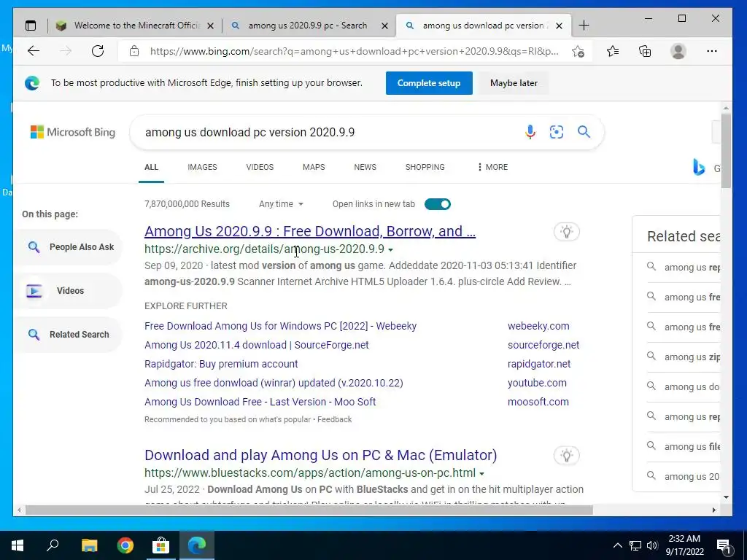Screen dimensions: 747x560
Task: Open Among us free donwload winrar link
Action: pyautogui.click(x=274, y=384)
